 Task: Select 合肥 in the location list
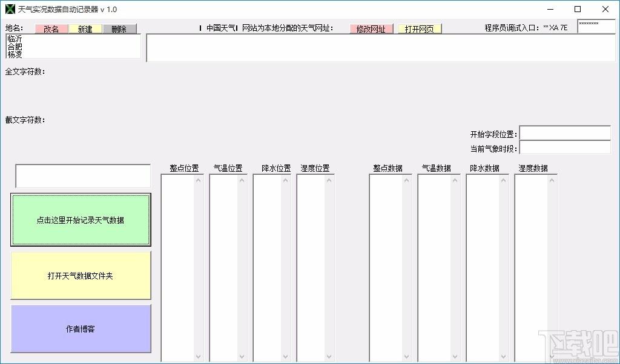[15, 47]
